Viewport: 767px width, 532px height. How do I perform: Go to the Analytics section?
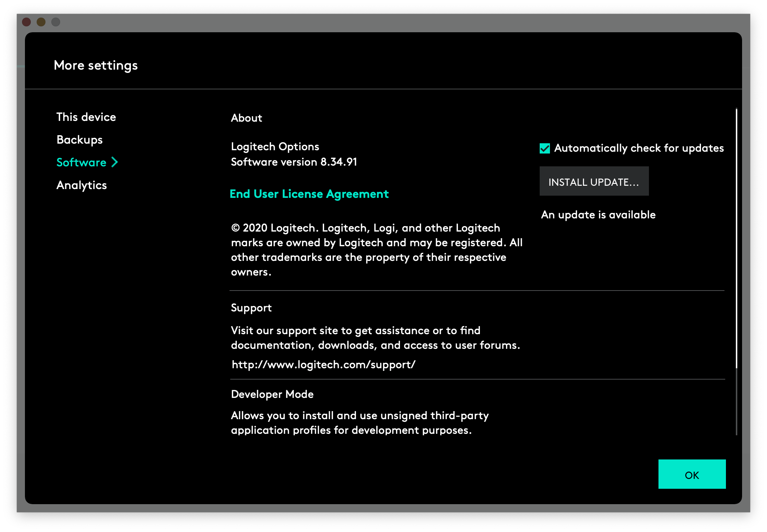(x=81, y=185)
